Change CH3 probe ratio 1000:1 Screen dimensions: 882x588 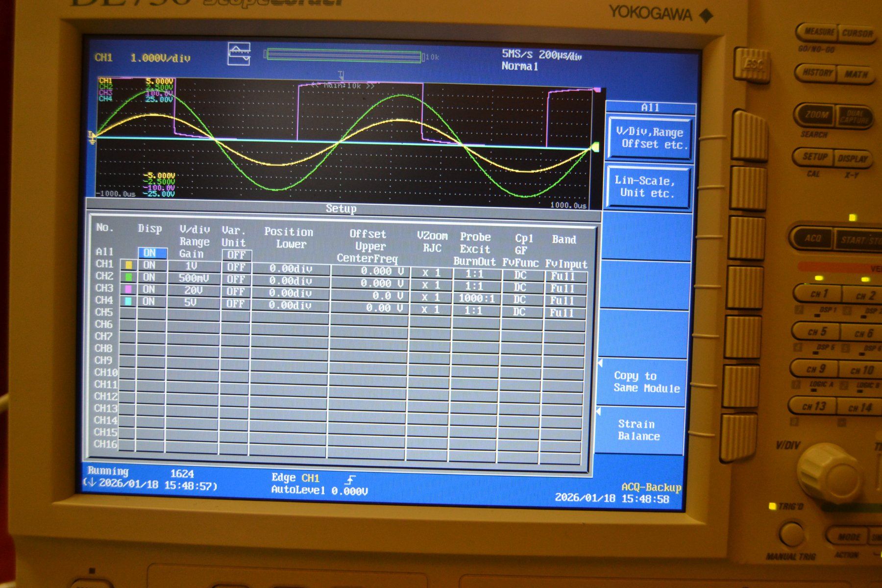[476, 298]
